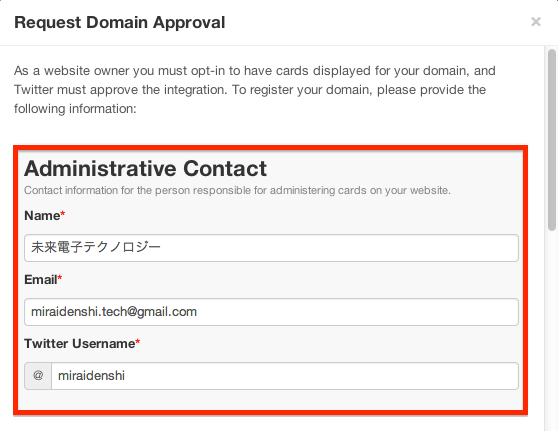Focus the Twitter Username input field
The image size is (558, 431).
pos(285,376)
